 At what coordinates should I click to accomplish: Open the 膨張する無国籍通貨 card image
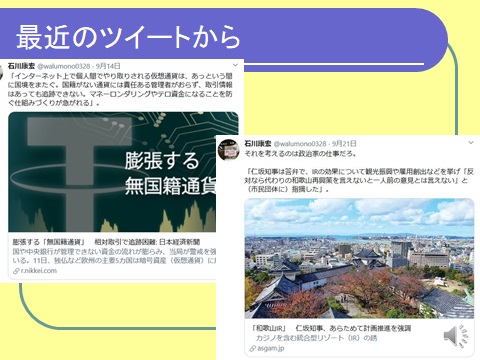click(112, 172)
